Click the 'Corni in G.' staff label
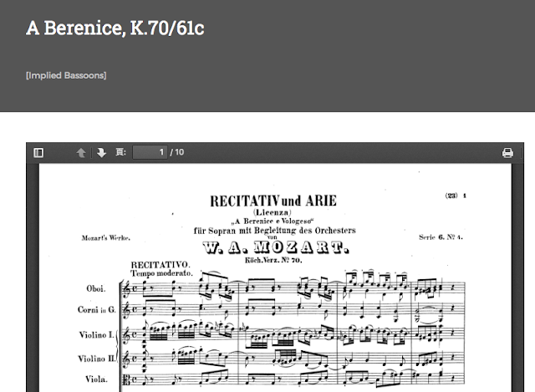The height and width of the screenshot is (392, 535). coord(97,310)
